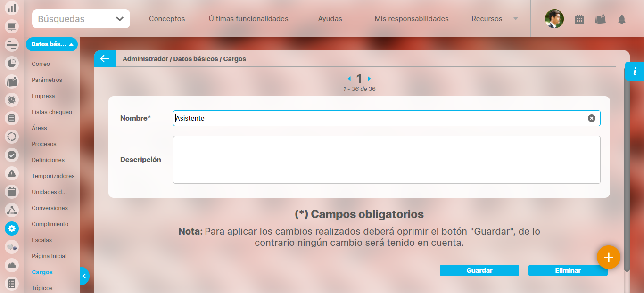Open the notifications bell

[x=622, y=19]
